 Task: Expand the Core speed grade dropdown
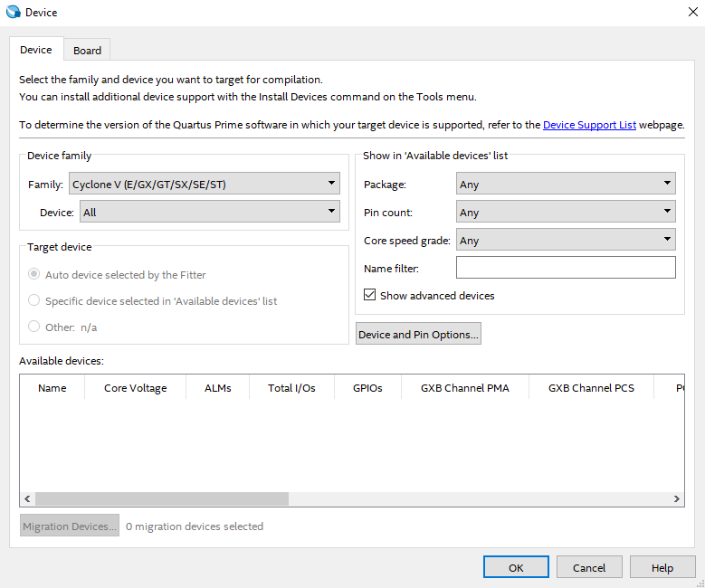[x=566, y=241]
